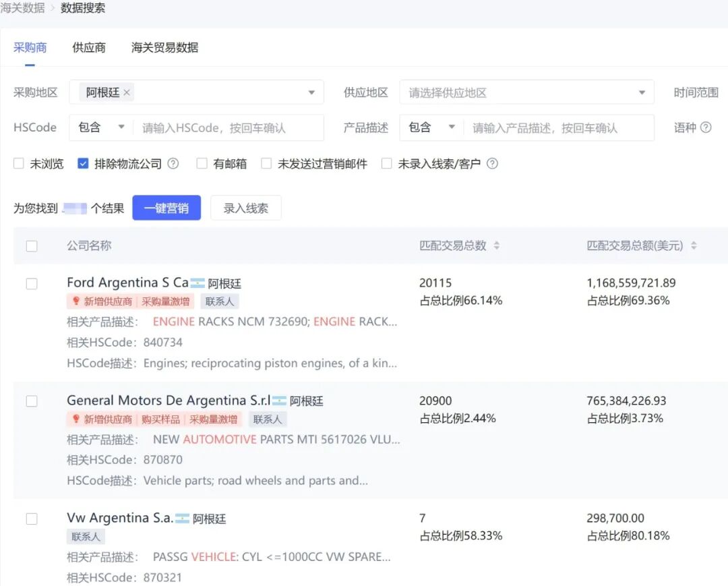728x586 pixels.
Task: Select Vw Argentina S.a. row checkbox
Action: pyautogui.click(x=32, y=519)
